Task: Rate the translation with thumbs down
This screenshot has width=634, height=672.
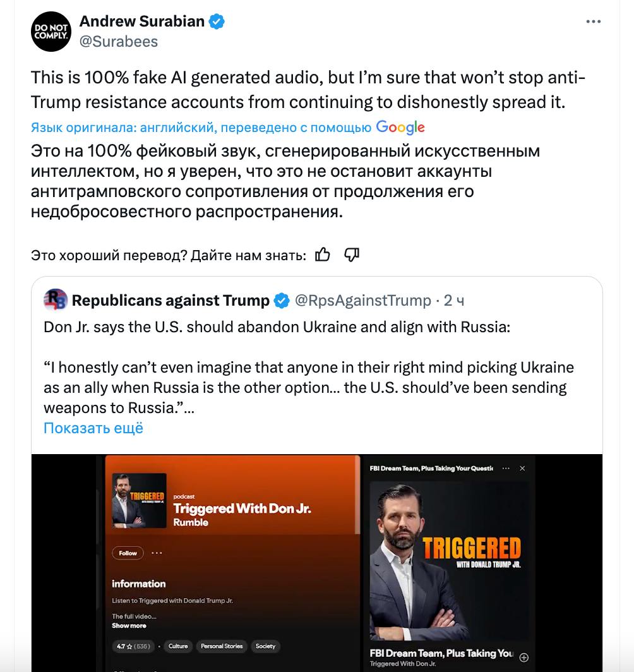Action: [x=352, y=255]
